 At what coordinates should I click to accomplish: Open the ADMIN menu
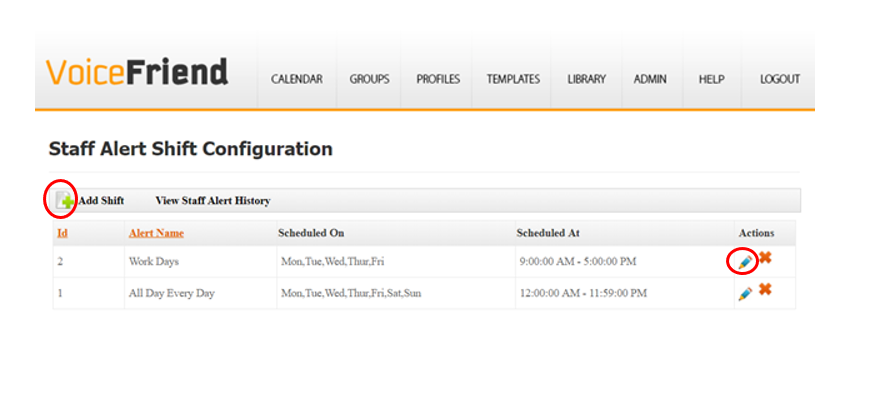(x=650, y=79)
